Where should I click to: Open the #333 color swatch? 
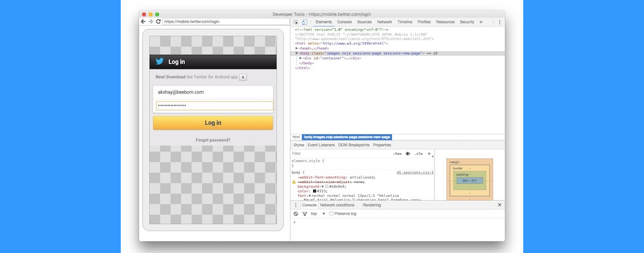click(x=314, y=191)
